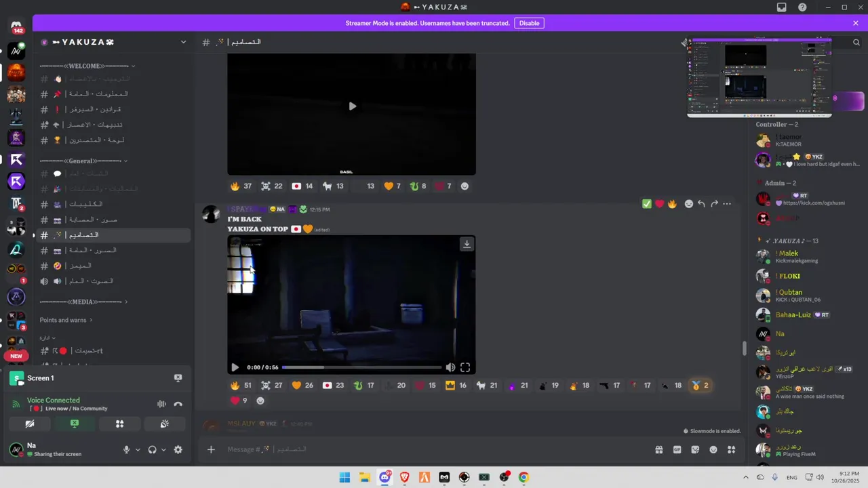Open the Voice Connected status details

[54, 400]
